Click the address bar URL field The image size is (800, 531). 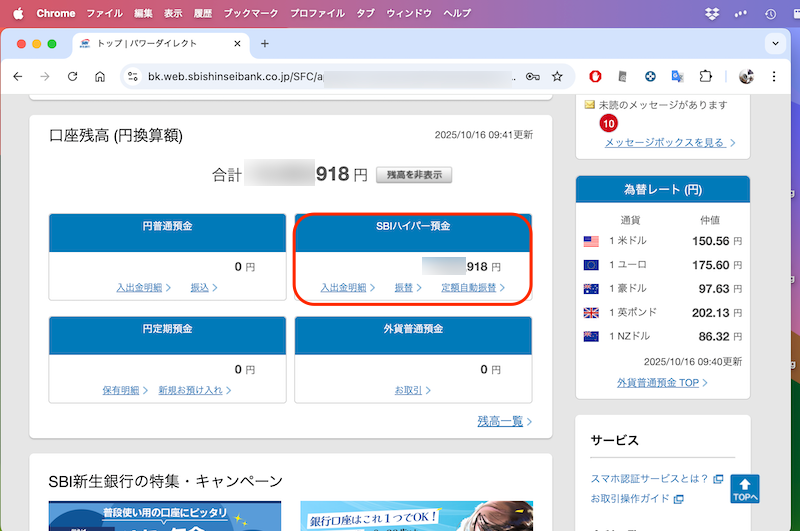pyautogui.click(x=330, y=76)
